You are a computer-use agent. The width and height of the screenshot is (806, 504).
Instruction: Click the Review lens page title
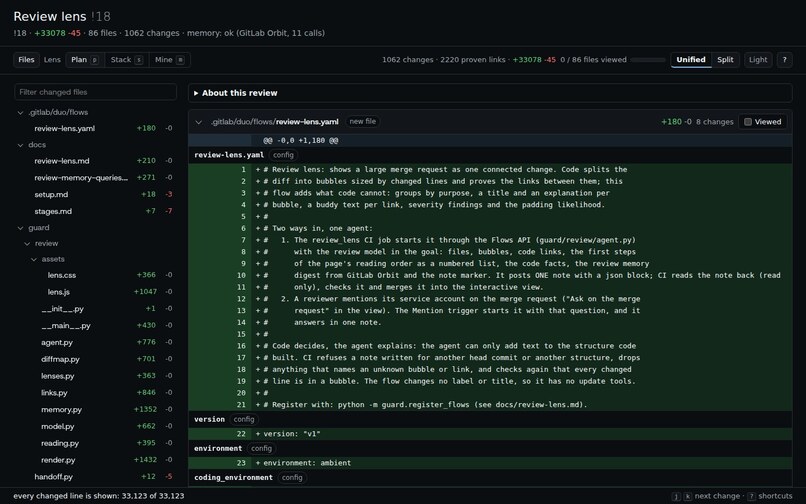pos(50,16)
